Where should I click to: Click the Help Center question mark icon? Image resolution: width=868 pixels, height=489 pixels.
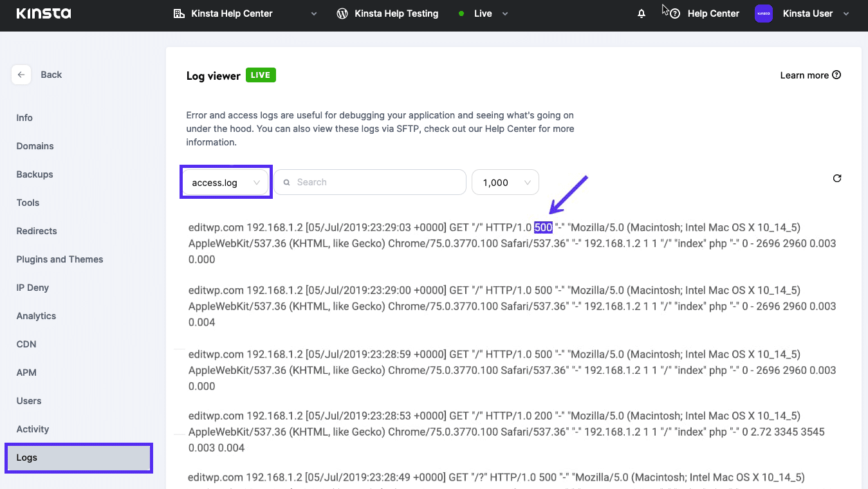click(x=674, y=14)
